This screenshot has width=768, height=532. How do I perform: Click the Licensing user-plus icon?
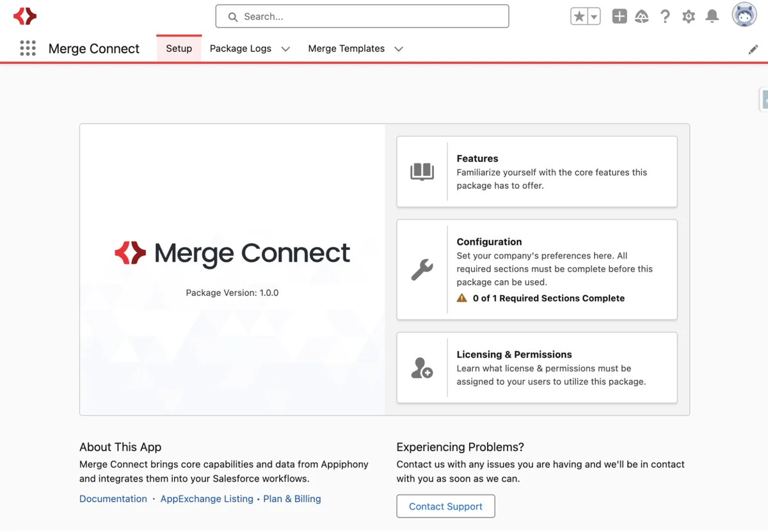pos(422,367)
